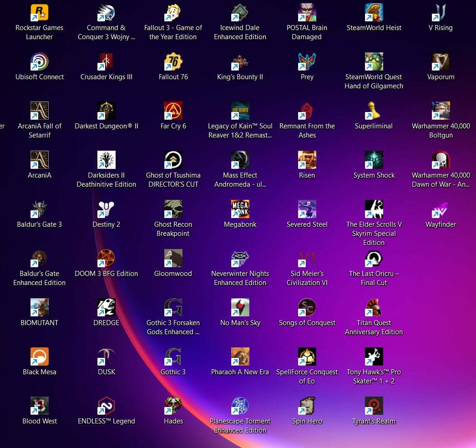Click the Superliminal chess pawn icon
Viewport: 476px width, 448px height.
[x=374, y=111]
